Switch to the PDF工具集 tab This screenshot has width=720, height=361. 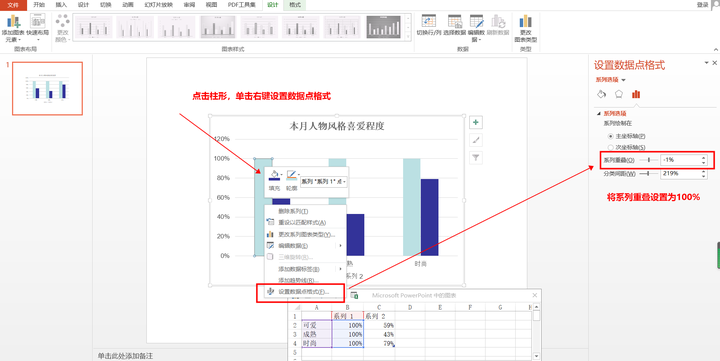pyautogui.click(x=242, y=5)
